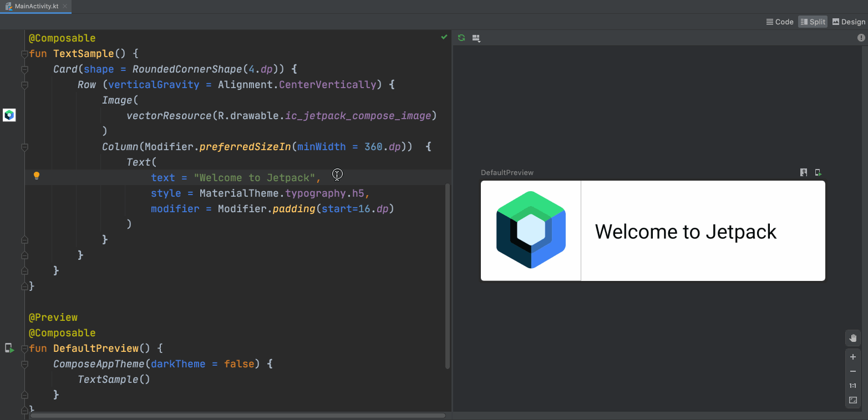This screenshot has height=420, width=868.
Task: Click the build refresh icon in preview toolbar
Action: [461, 38]
